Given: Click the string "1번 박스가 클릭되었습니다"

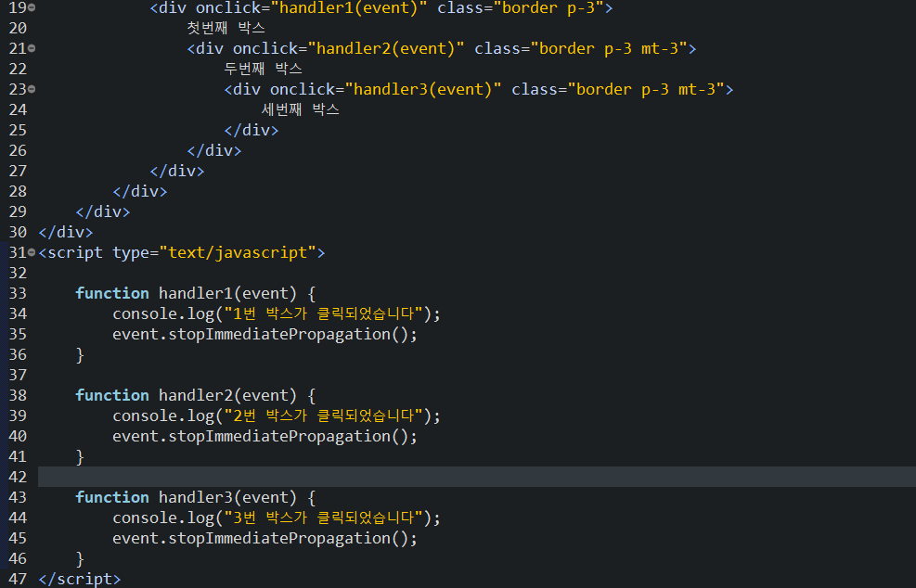Looking at the screenshot, I should [x=324, y=313].
